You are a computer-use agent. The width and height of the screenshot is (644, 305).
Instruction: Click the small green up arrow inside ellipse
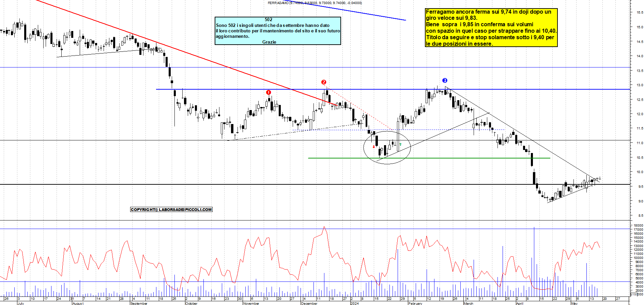pyautogui.click(x=400, y=144)
